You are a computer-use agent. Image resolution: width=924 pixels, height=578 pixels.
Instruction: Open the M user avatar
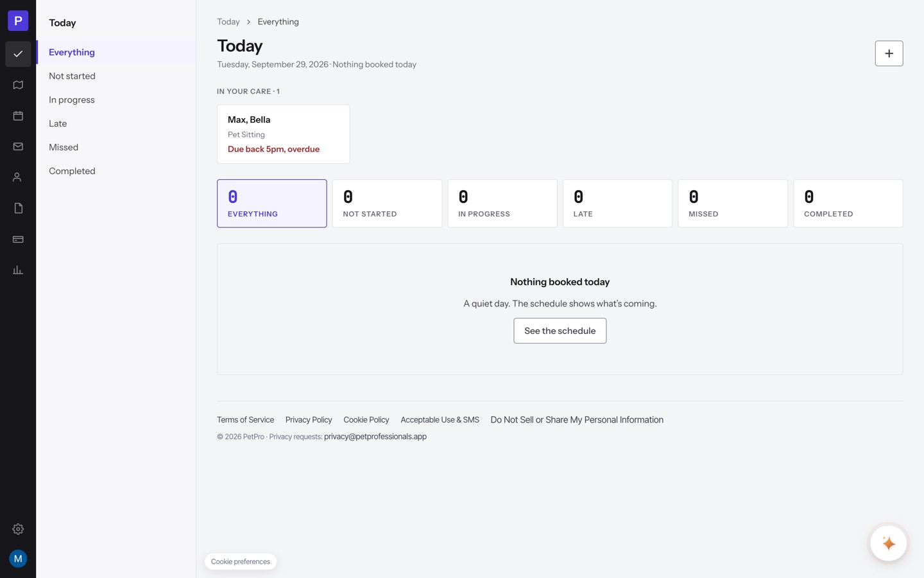pos(18,559)
